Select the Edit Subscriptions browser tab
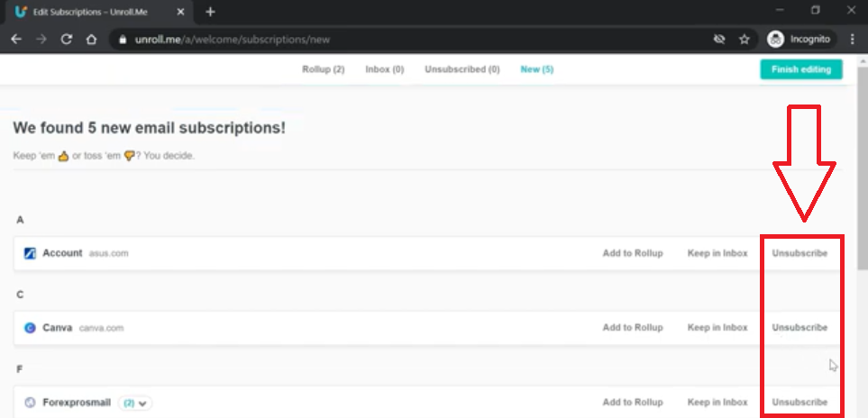This screenshot has width=868, height=418. pos(100,12)
